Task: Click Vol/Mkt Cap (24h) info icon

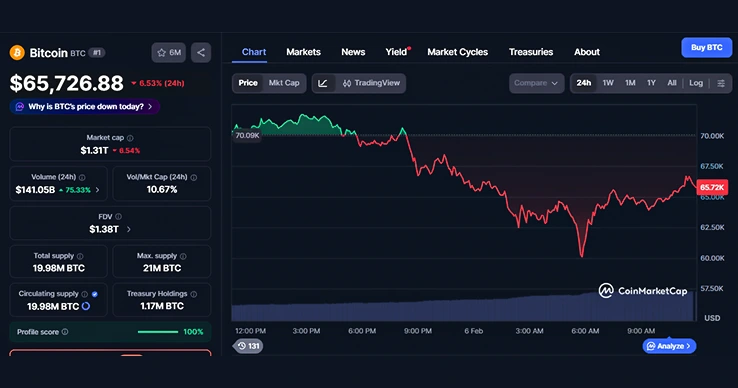Action: (x=194, y=178)
